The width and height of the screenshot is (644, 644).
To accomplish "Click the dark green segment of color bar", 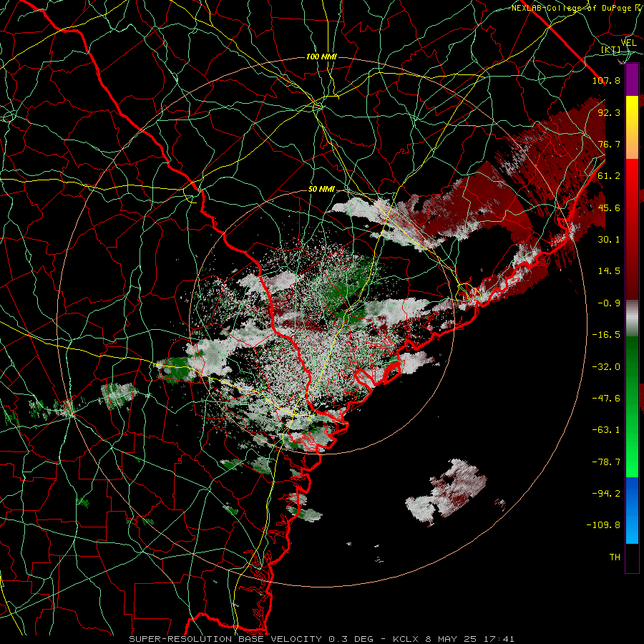I will pyautogui.click(x=632, y=361).
